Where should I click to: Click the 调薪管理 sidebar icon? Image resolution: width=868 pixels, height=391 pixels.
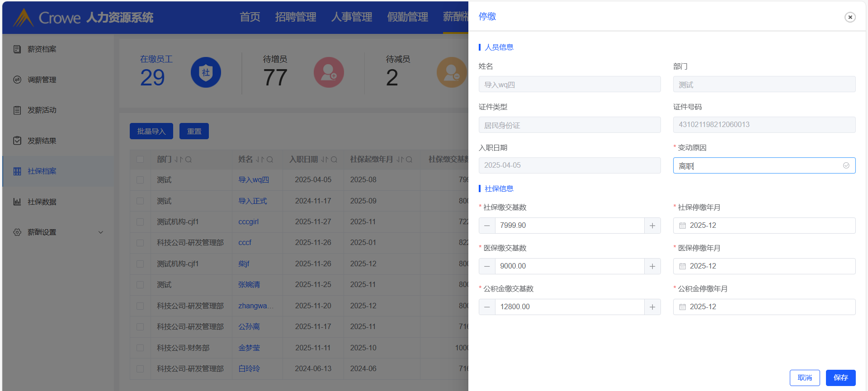[17, 80]
